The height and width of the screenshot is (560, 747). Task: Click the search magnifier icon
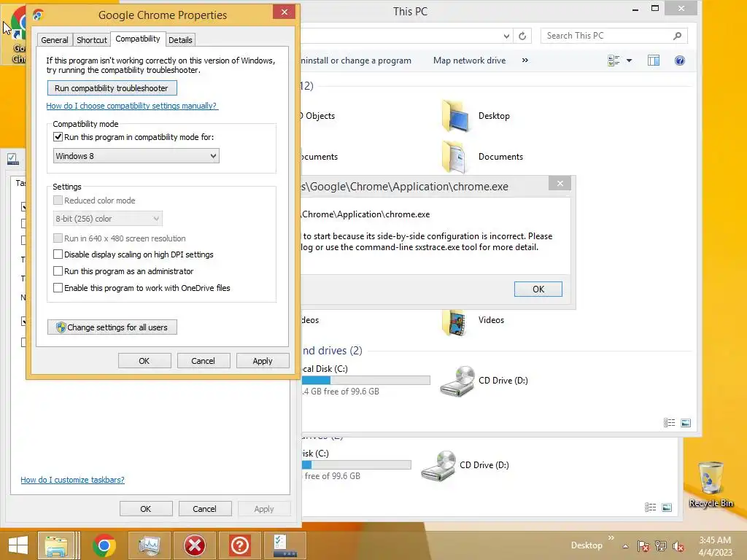point(677,36)
